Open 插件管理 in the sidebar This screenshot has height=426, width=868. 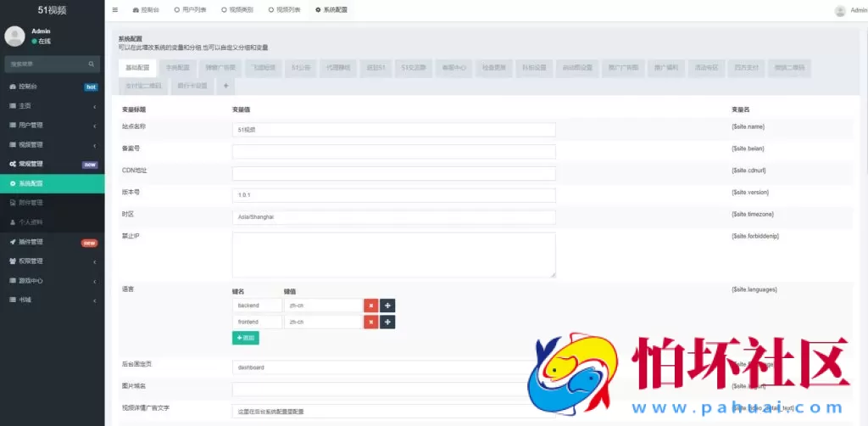click(x=52, y=242)
